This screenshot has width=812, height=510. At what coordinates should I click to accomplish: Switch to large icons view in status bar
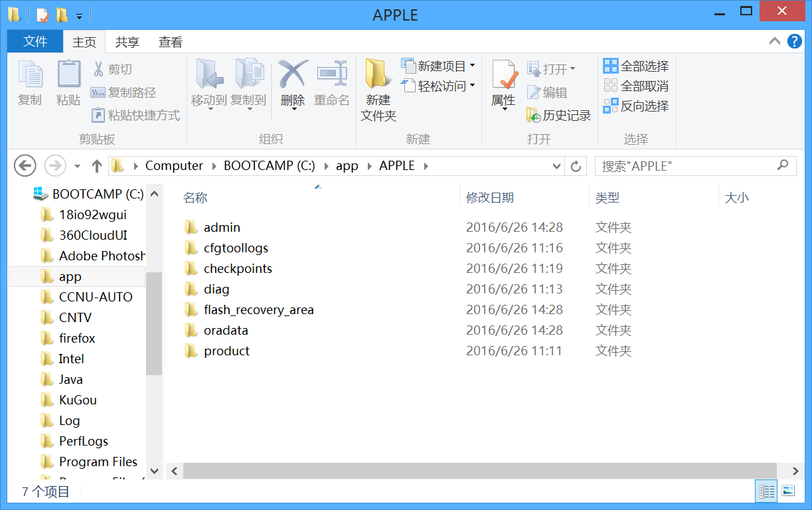[787, 491]
